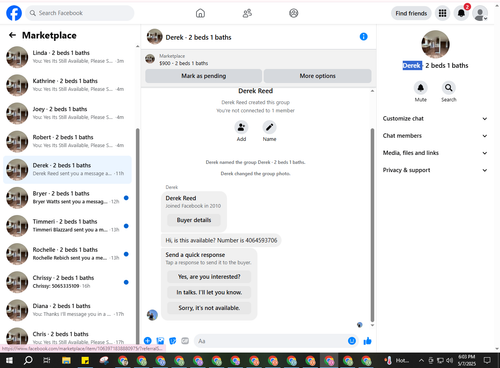Show hidden system tray icons

tap(421, 360)
